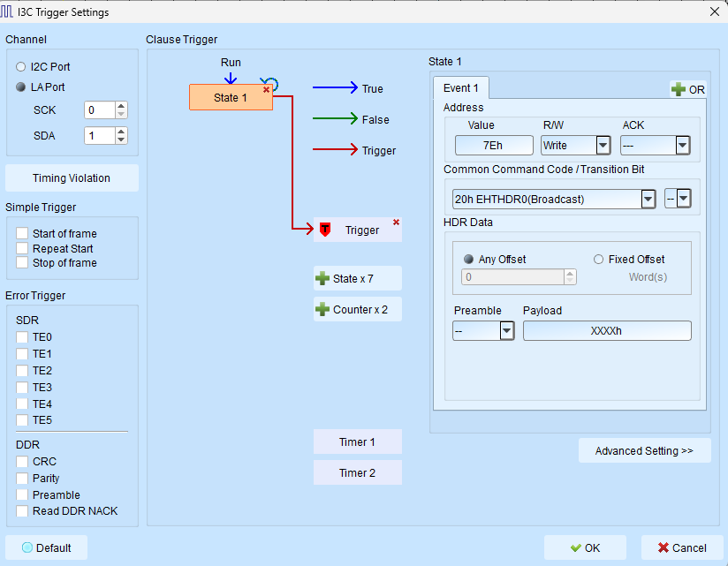Restore Default settings
The image size is (728, 566).
pyautogui.click(x=47, y=548)
